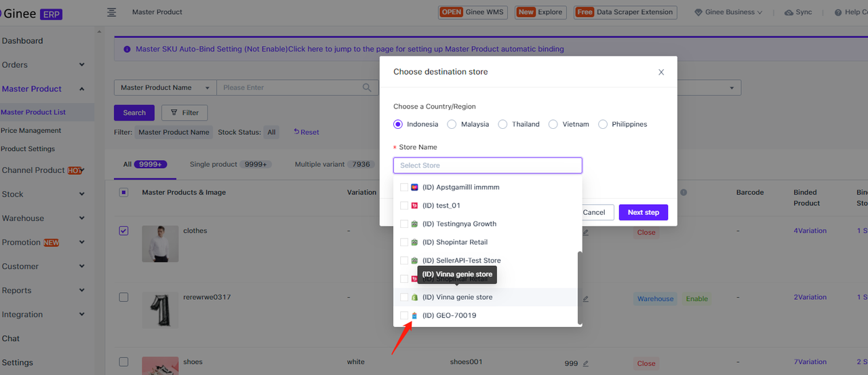This screenshot has width=868, height=375.
Task: Click the icon beside GEO-70019 store
Action: (x=414, y=315)
